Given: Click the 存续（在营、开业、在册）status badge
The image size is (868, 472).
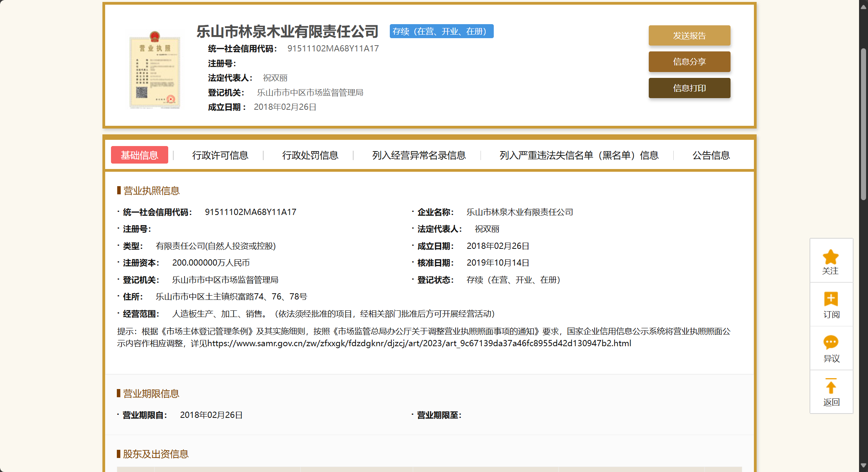Looking at the screenshot, I should 441,32.
